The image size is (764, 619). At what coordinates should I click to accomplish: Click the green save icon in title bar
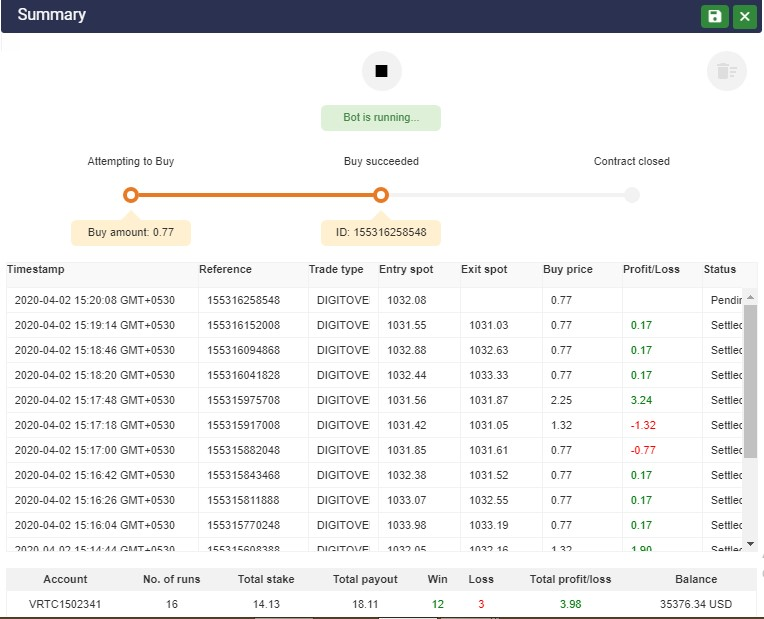click(714, 16)
